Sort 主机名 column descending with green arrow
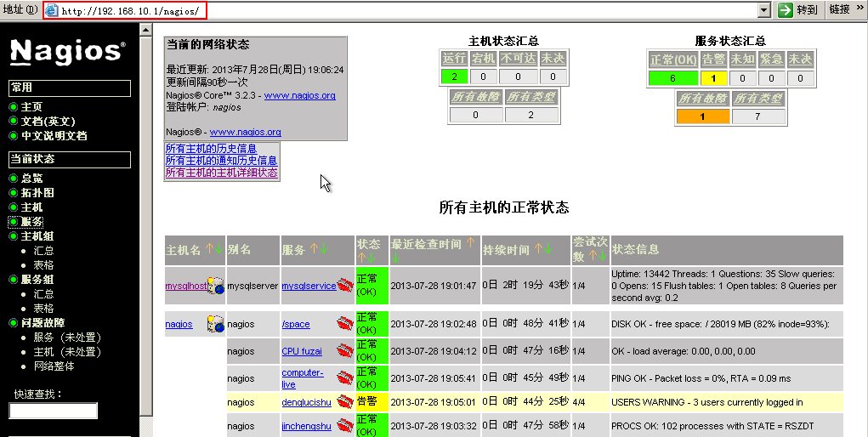 218,249
